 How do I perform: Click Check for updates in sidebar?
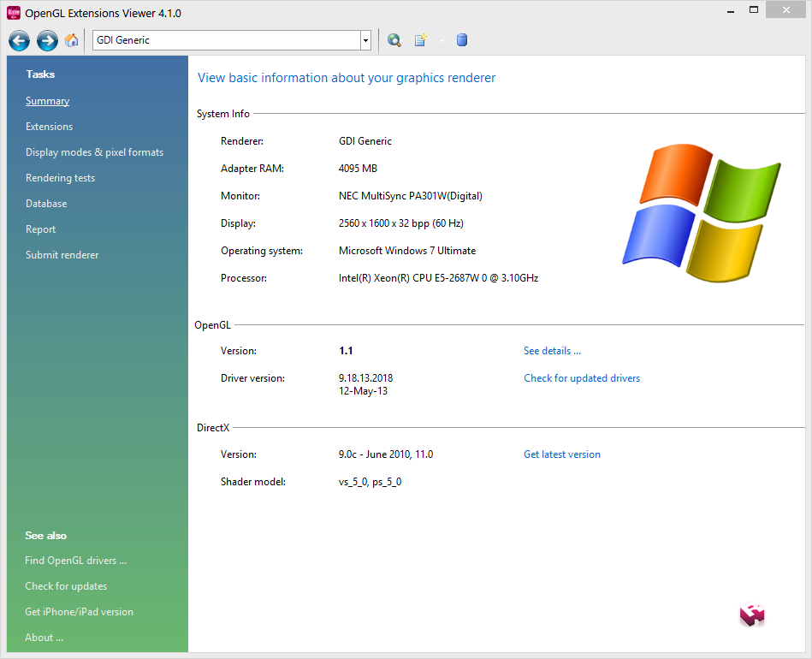[66, 586]
